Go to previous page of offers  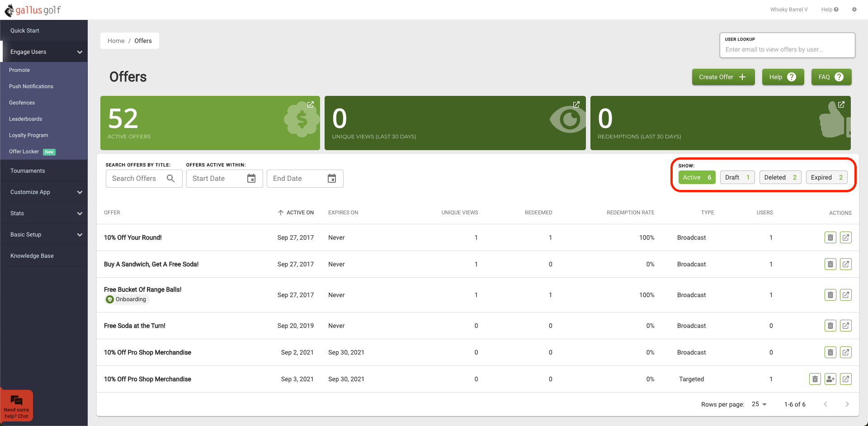(x=826, y=404)
